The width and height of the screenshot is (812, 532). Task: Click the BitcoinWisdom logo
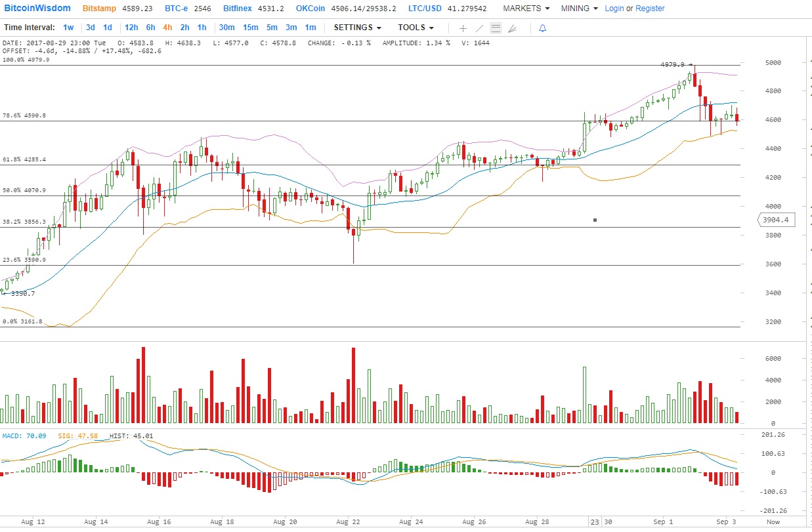(x=36, y=8)
